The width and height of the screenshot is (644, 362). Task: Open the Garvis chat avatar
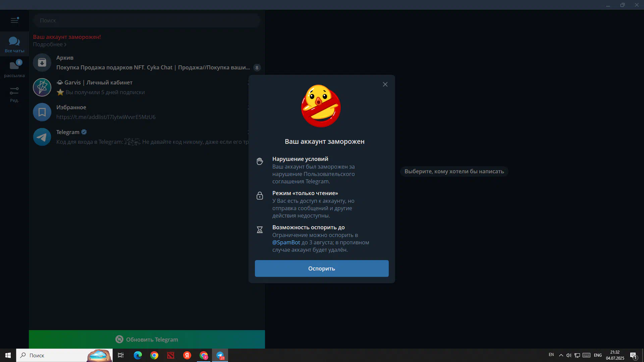(x=42, y=87)
